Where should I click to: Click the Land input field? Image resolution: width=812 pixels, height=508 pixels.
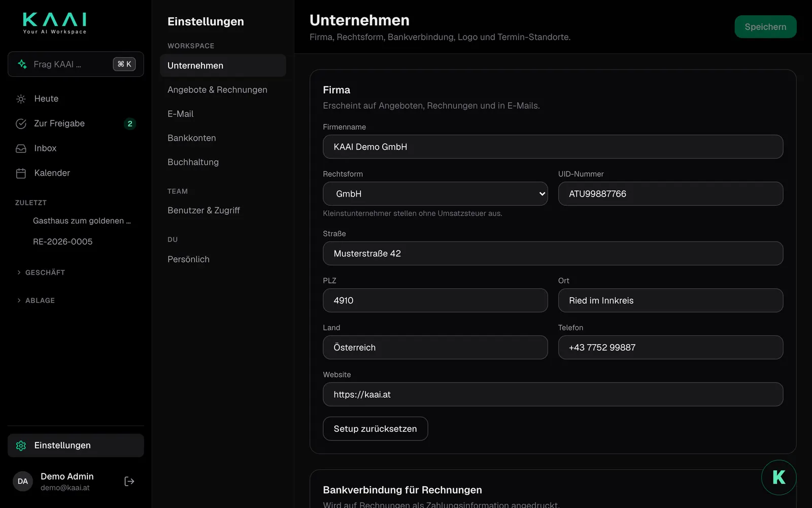[x=435, y=347]
